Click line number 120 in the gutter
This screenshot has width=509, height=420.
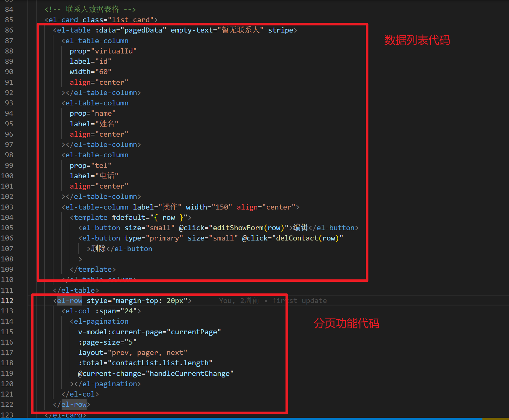(7, 384)
